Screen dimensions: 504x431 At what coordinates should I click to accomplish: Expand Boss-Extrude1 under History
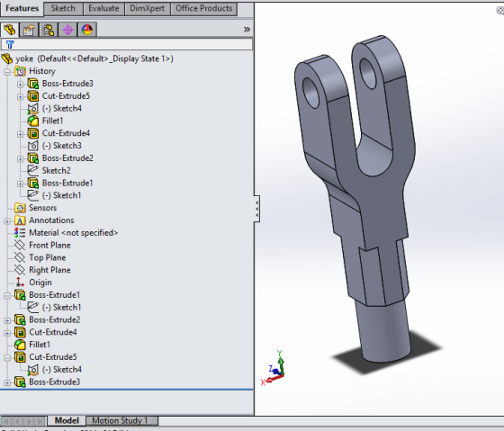pos(20,184)
